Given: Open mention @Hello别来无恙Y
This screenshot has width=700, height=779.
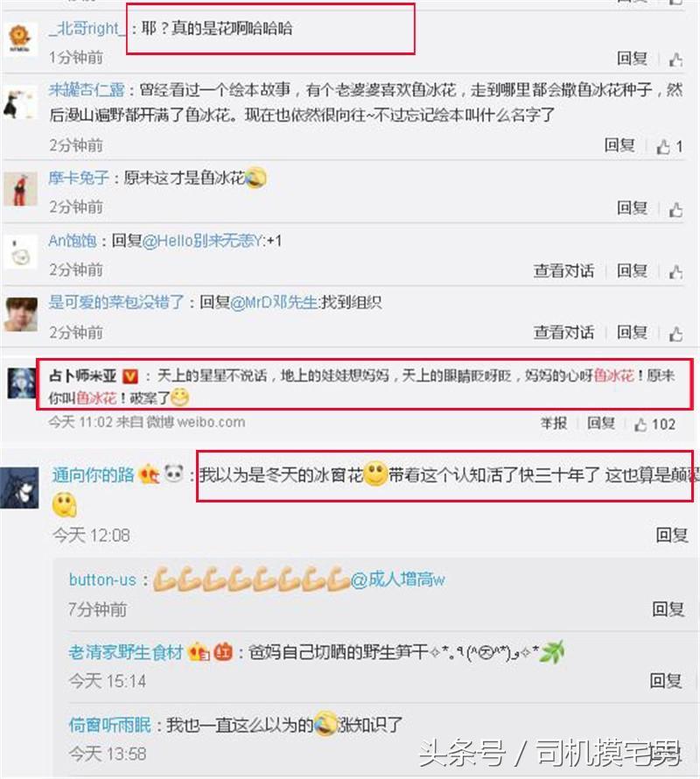Looking at the screenshot, I should click(204, 241).
